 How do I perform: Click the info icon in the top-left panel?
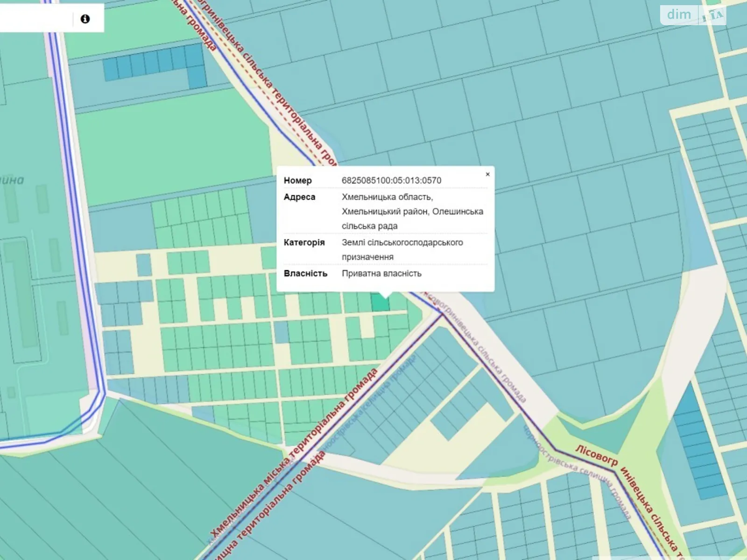(x=85, y=19)
